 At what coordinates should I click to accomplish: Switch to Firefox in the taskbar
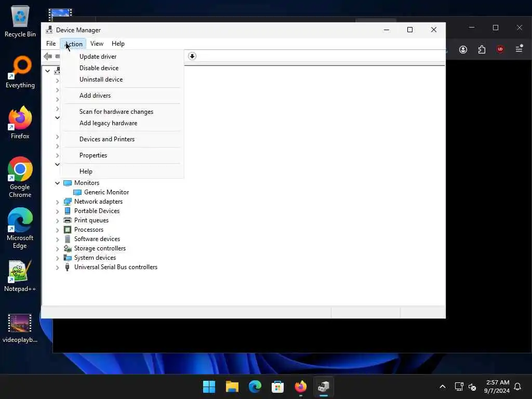[x=301, y=387]
